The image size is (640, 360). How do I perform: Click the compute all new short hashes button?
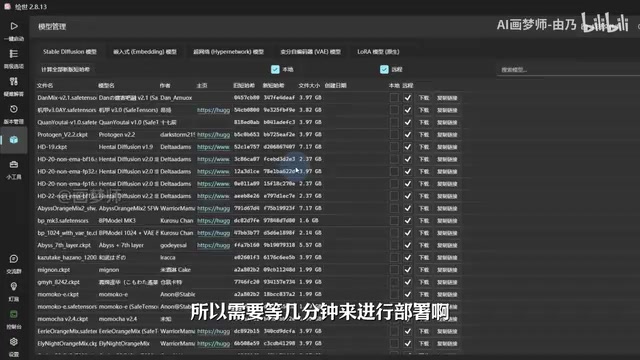point(65,69)
